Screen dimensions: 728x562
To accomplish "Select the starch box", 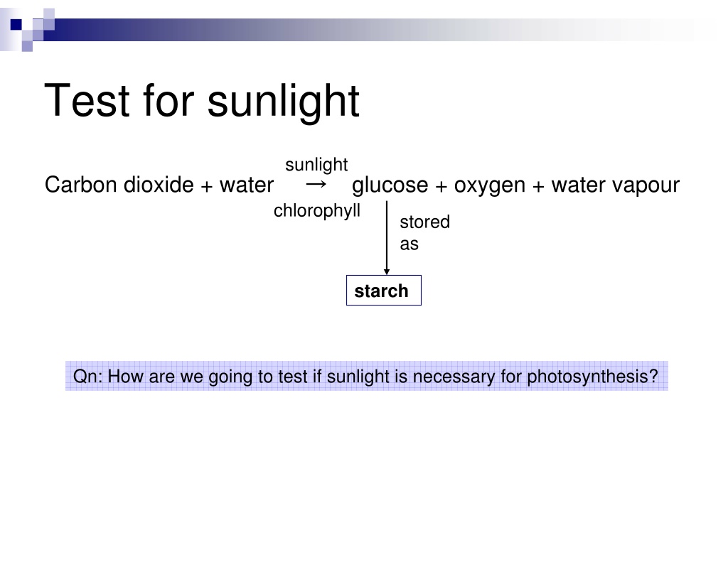I will click(383, 291).
